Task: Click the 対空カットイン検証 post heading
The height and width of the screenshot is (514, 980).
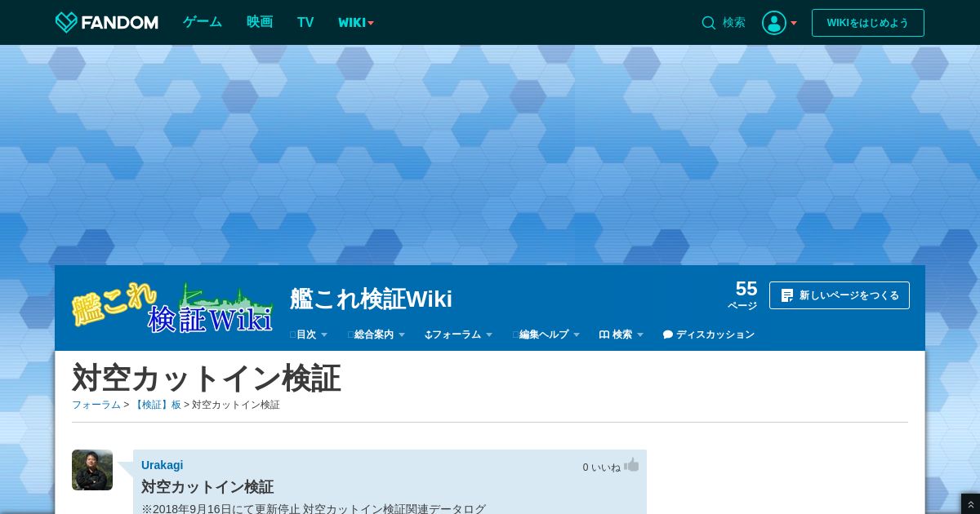Action: [x=207, y=487]
